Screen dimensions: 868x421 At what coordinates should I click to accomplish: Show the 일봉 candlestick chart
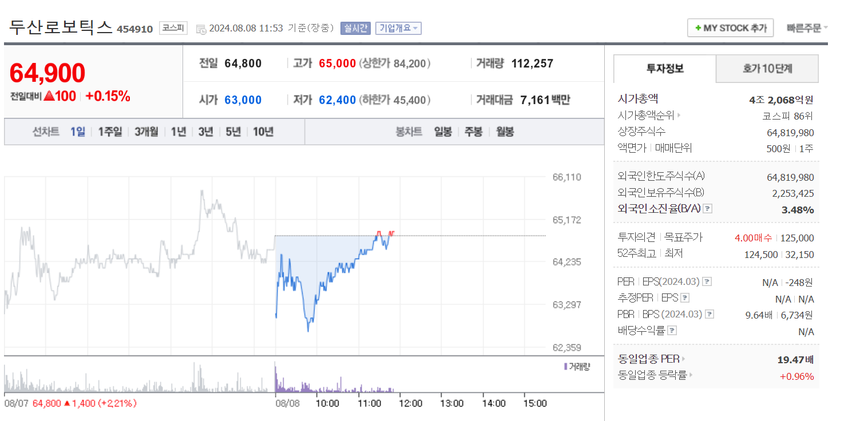click(443, 132)
